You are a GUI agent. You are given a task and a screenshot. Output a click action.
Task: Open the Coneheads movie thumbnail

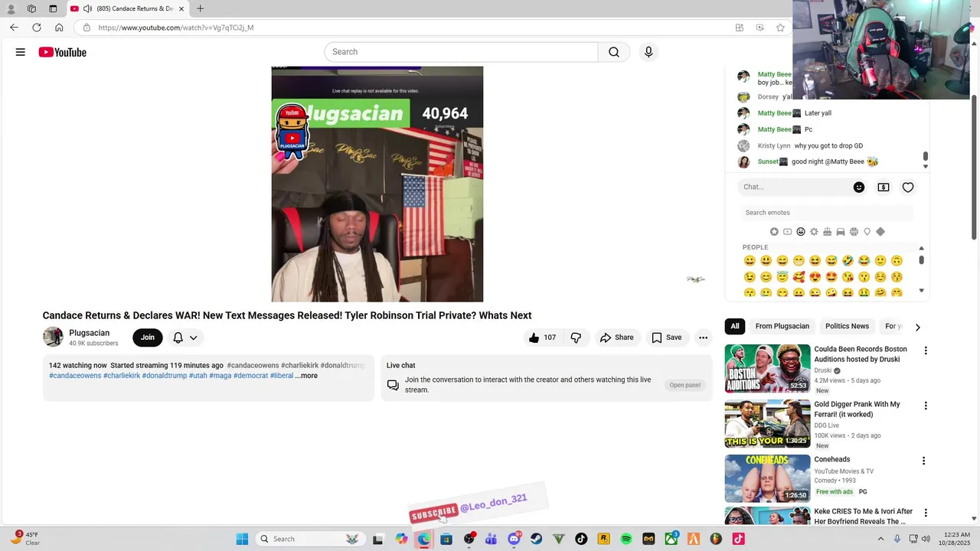tap(767, 478)
